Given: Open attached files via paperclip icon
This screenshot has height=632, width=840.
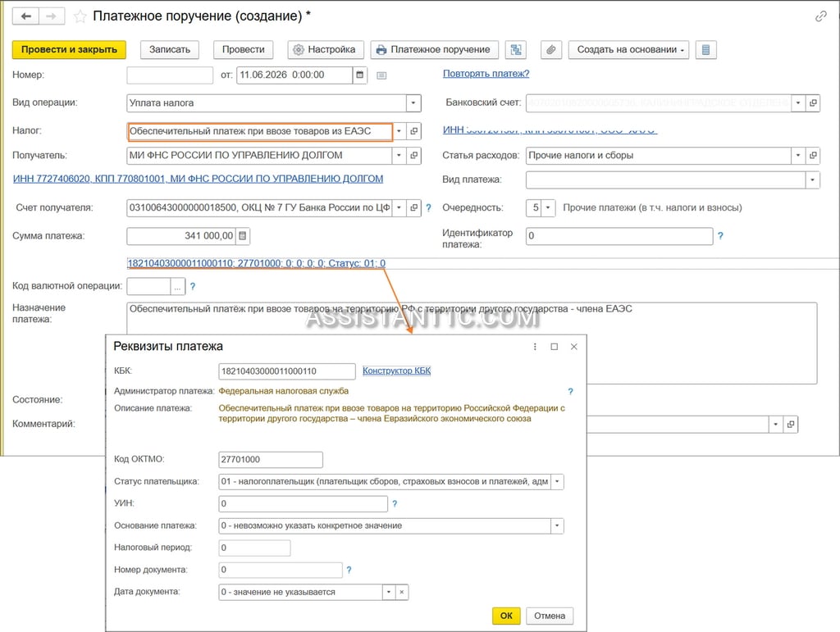Looking at the screenshot, I should click(x=550, y=50).
